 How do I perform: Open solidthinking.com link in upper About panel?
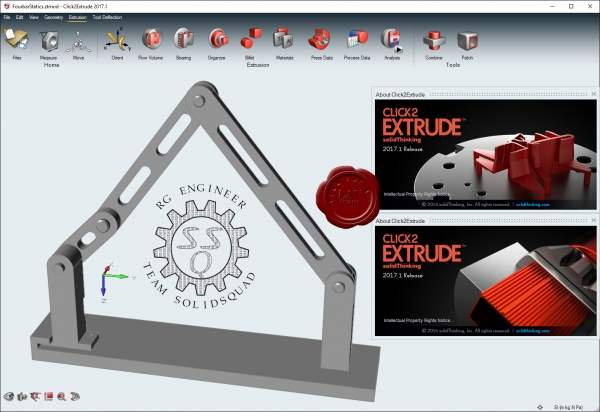[533, 205]
